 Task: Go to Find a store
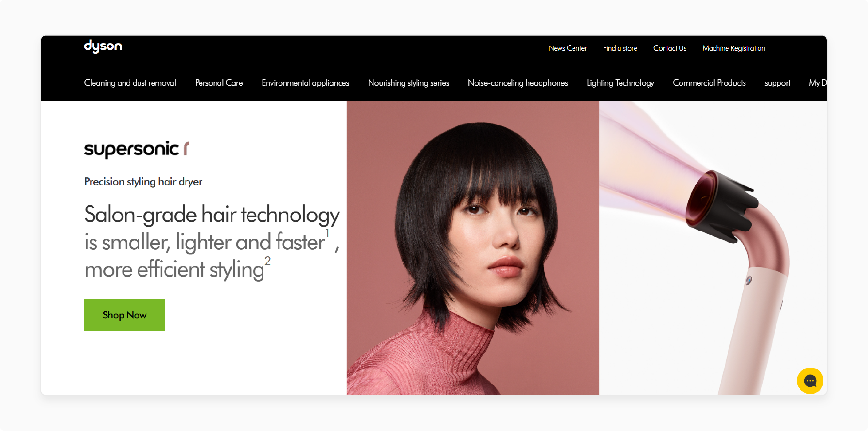point(620,48)
